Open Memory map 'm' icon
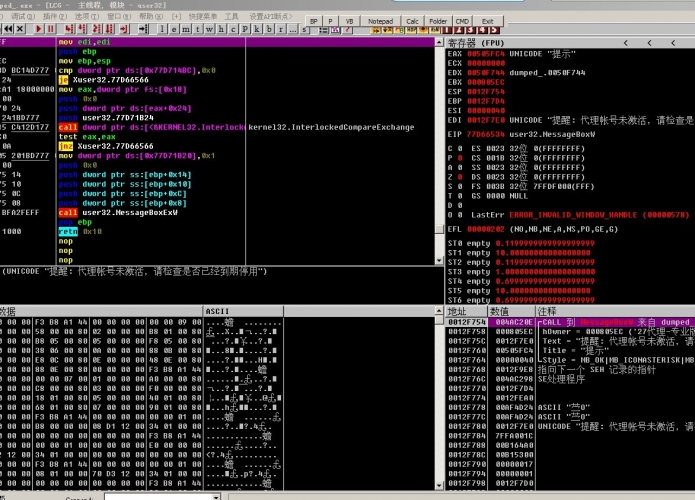The image size is (695, 500). point(186,29)
